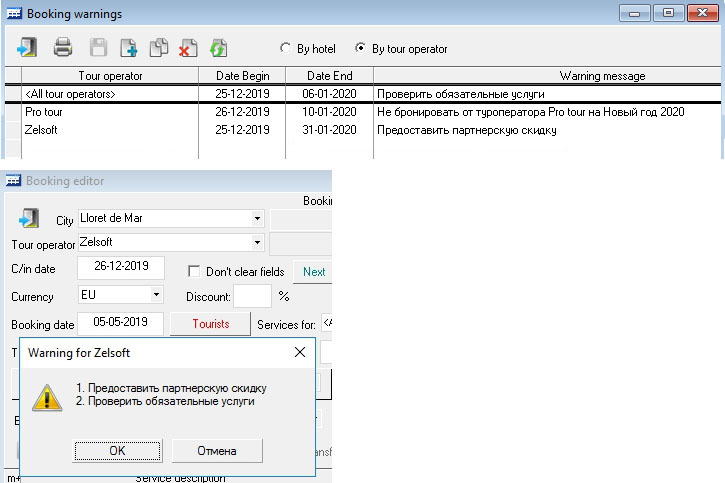Open the Services for dropdown
Screen dimensions: 725x483
(326, 323)
